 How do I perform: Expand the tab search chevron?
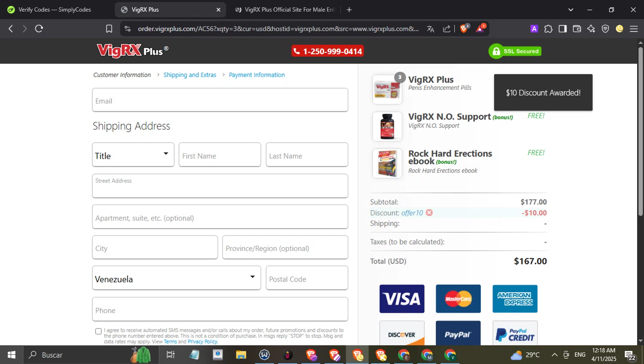[571, 9]
